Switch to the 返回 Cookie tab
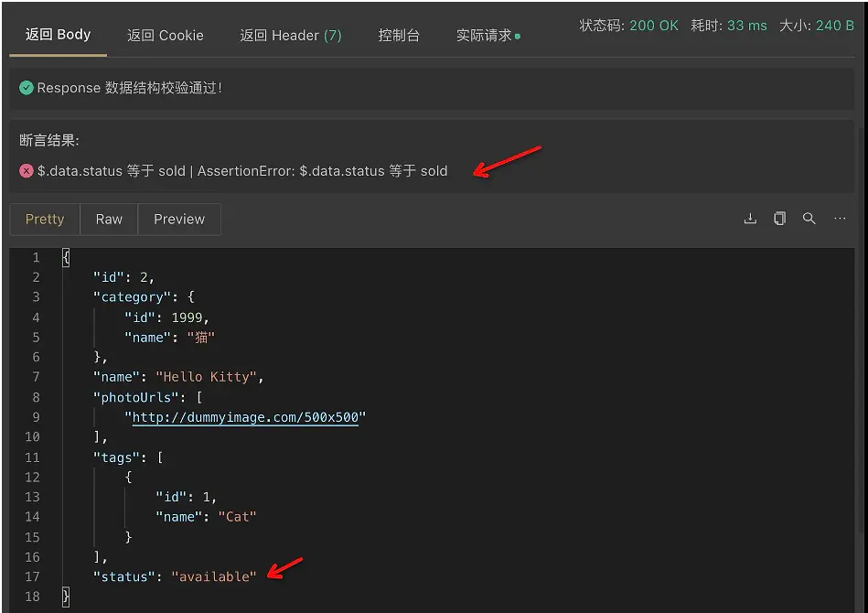The height and width of the screenshot is (613, 868). (x=165, y=35)
